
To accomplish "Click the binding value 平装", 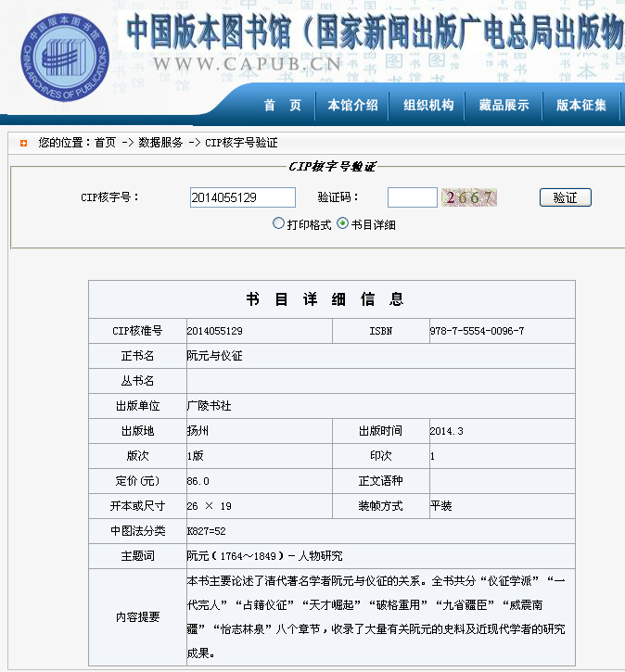I will pyautogui.click(x=441, y=506).
